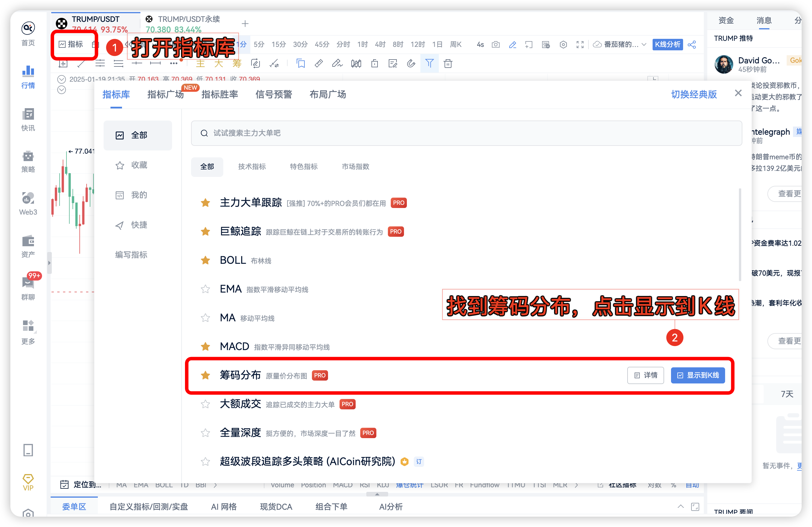Click the fullscreen expand icon in chart toolbar

pos(580,44)
